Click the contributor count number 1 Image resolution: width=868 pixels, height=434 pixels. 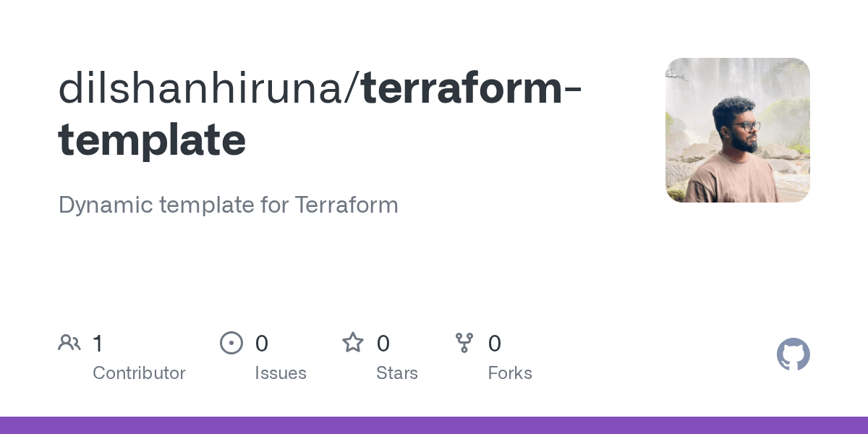[98, 344]
